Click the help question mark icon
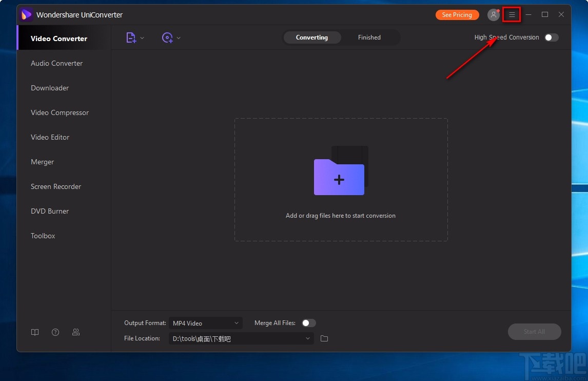 [x=55, y=332]
